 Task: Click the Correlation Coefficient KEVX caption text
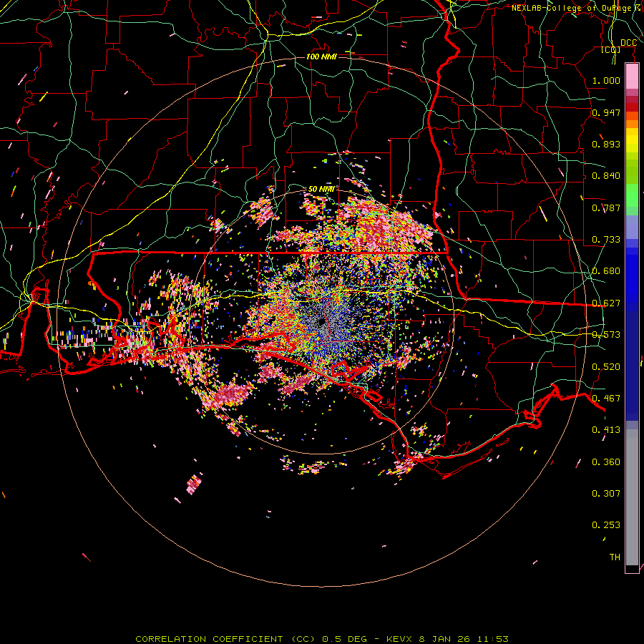pos(322,639)
